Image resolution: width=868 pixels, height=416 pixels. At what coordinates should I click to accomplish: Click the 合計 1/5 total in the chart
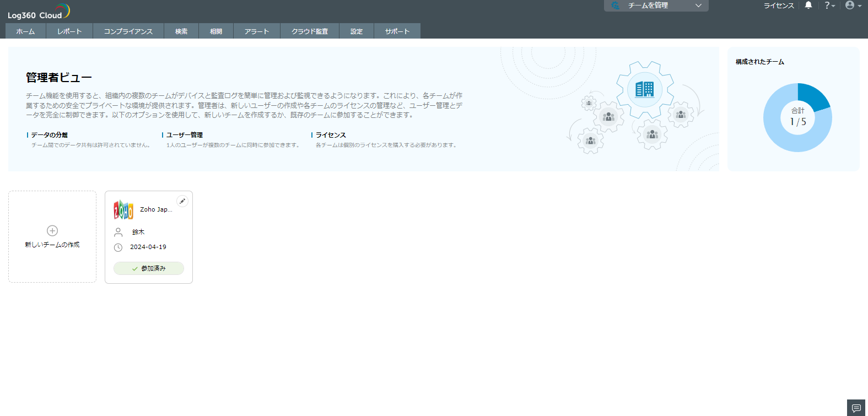point(798,117)
